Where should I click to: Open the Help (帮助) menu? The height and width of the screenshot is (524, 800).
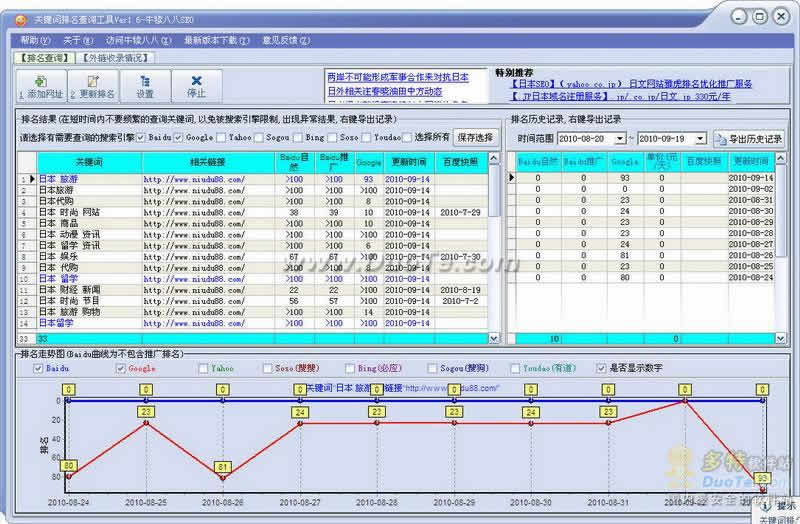35,40
